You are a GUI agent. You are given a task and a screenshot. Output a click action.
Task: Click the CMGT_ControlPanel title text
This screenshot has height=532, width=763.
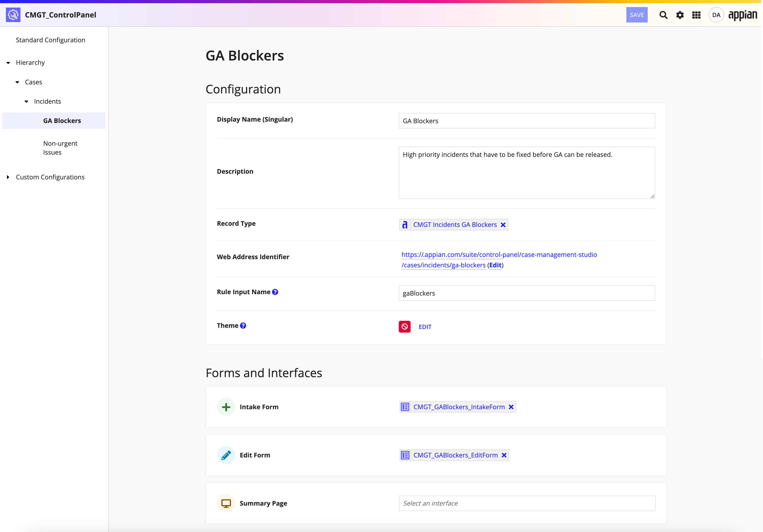point(60,15)
